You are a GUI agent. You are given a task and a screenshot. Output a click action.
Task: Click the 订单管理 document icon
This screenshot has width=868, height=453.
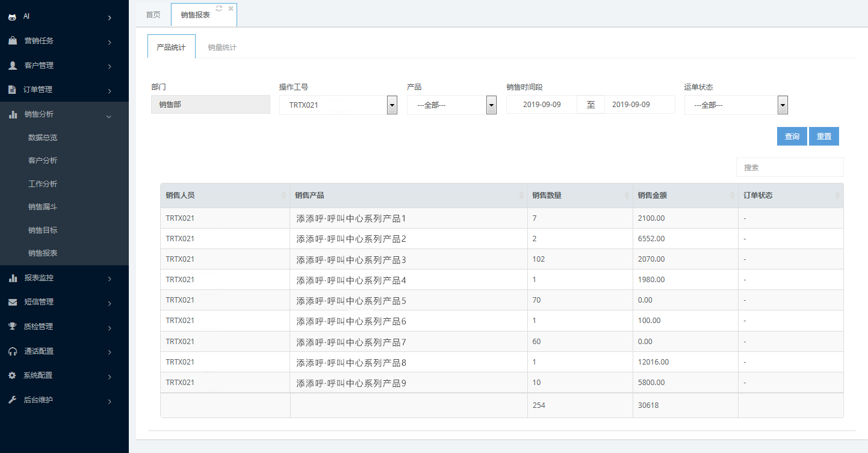click(12, 90)
